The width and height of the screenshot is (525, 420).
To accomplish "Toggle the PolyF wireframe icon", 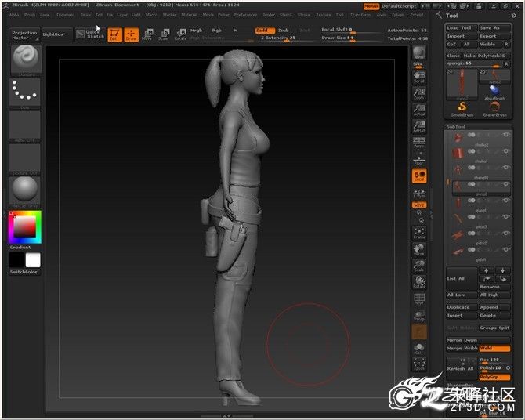I will [x=419, y=299].
